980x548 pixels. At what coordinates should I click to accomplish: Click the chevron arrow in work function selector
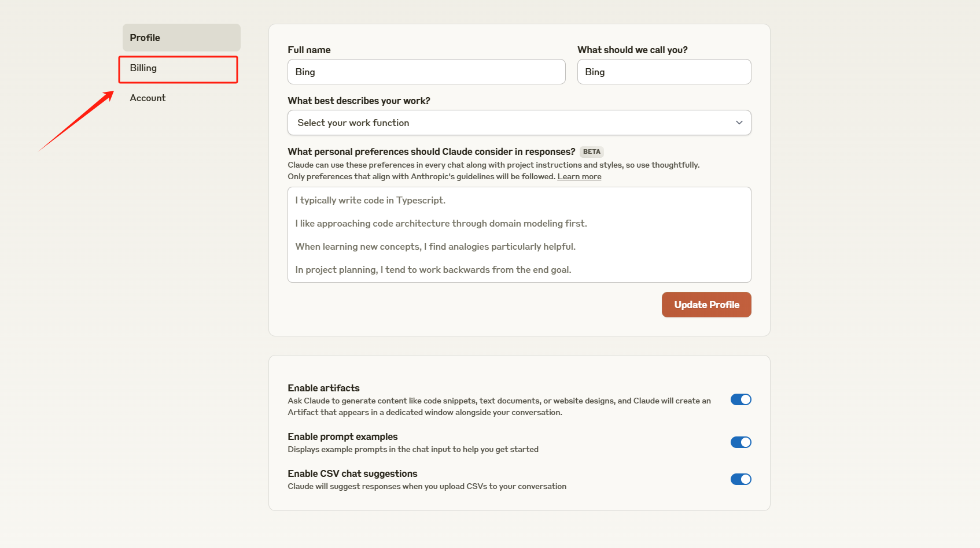coord(739,123)
